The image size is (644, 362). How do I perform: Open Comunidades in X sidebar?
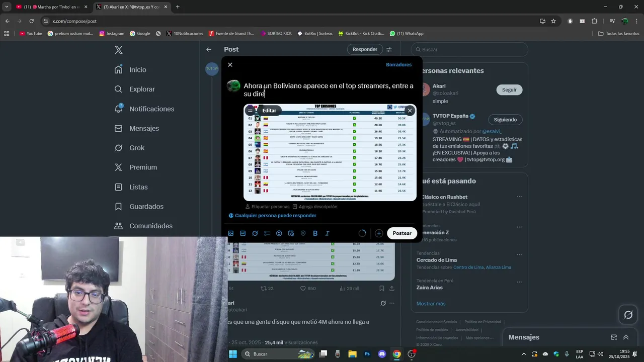[143, 226]
